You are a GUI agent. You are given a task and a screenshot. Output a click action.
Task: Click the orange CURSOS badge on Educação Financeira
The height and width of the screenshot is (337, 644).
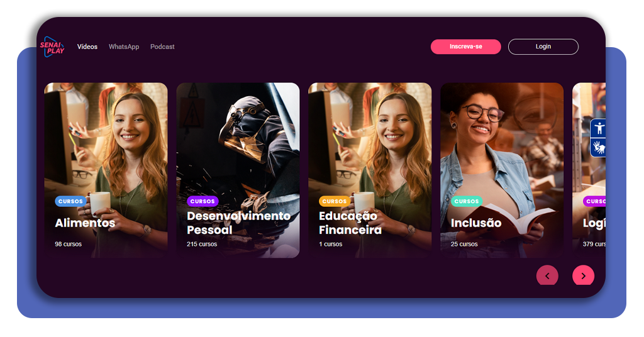tap(335, 201)
